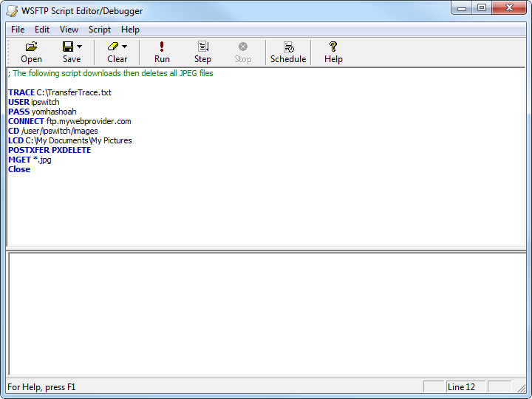Open the Script menu

100,30
